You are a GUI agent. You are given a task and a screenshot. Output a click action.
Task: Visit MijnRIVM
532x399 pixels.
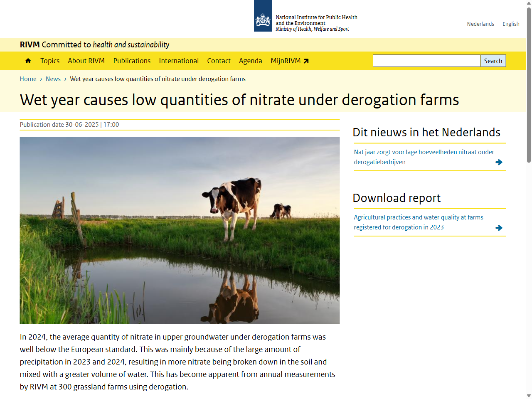pos(286,61)
